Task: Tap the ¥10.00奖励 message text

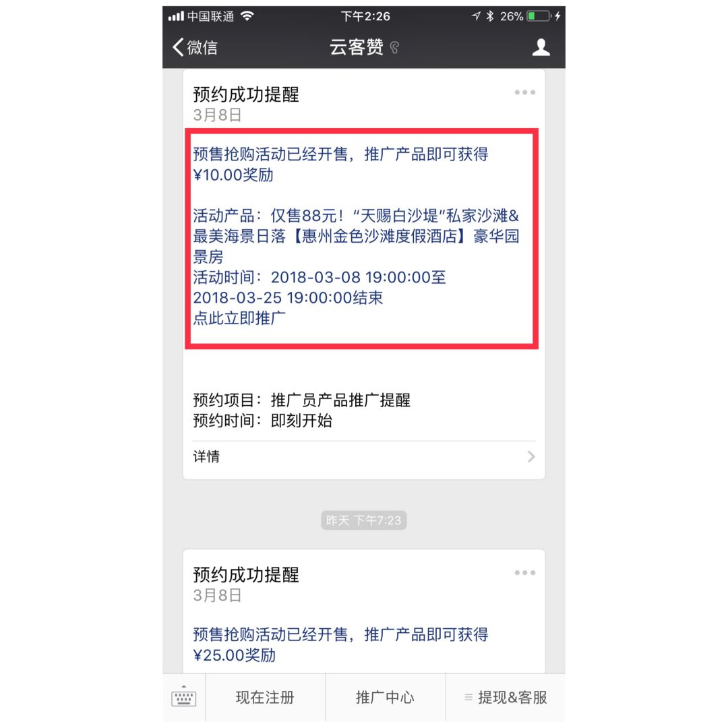Action: [x=233, y=175]
